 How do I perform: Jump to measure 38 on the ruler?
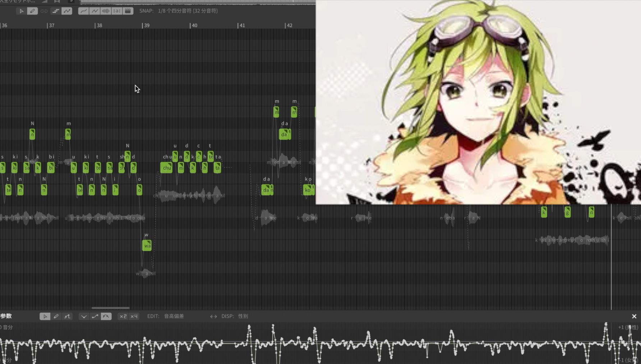(100, 25)
